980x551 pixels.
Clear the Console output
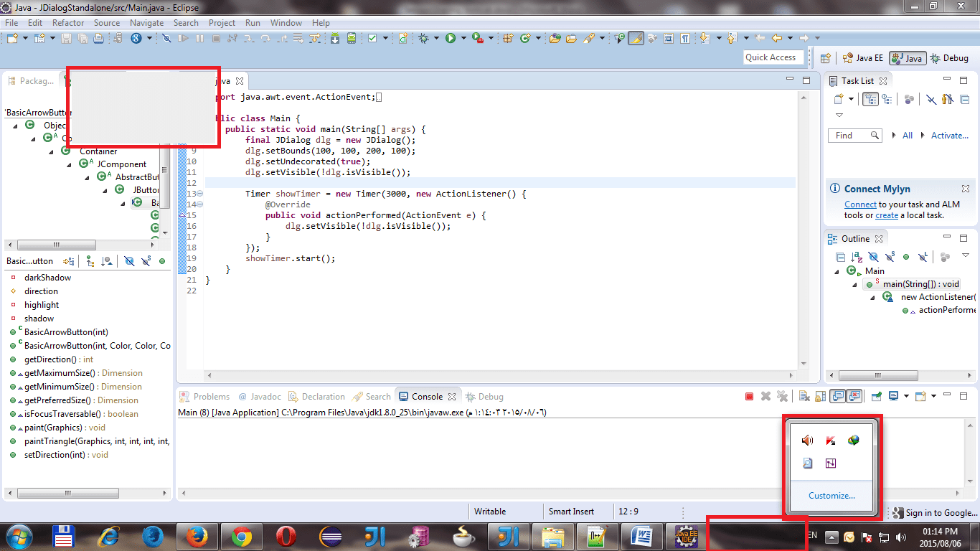point(803,396)
